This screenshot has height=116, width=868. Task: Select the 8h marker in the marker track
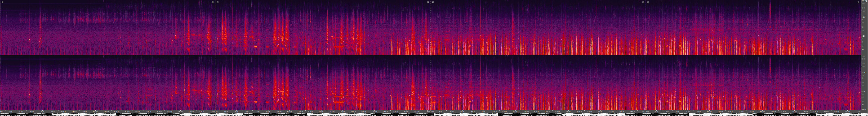point(243,114)
